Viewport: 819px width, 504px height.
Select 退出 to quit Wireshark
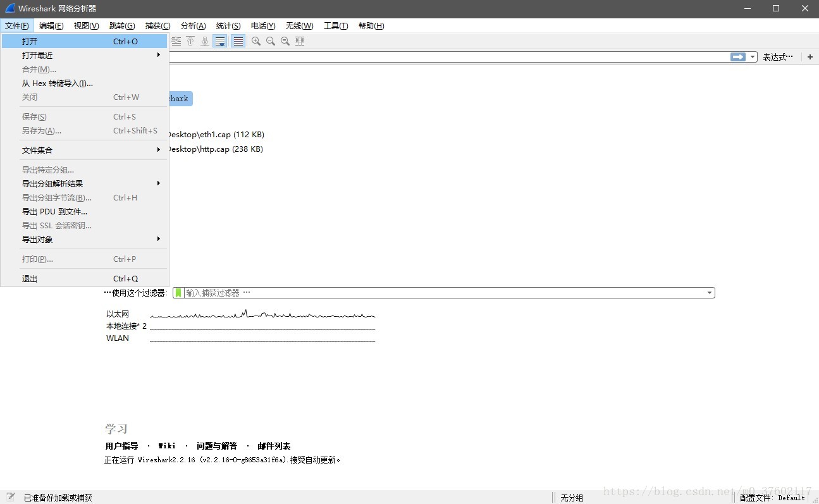(85, 278)
